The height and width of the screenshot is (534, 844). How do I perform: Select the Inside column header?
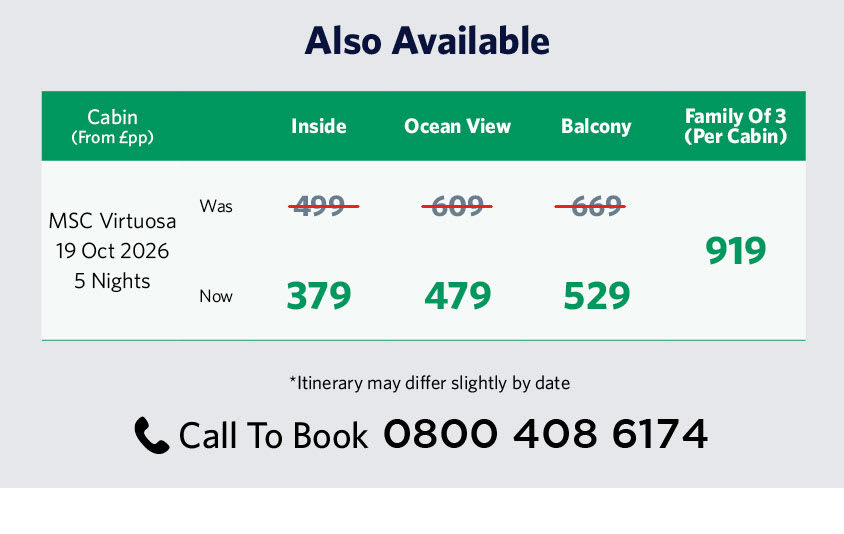[319, 126]
